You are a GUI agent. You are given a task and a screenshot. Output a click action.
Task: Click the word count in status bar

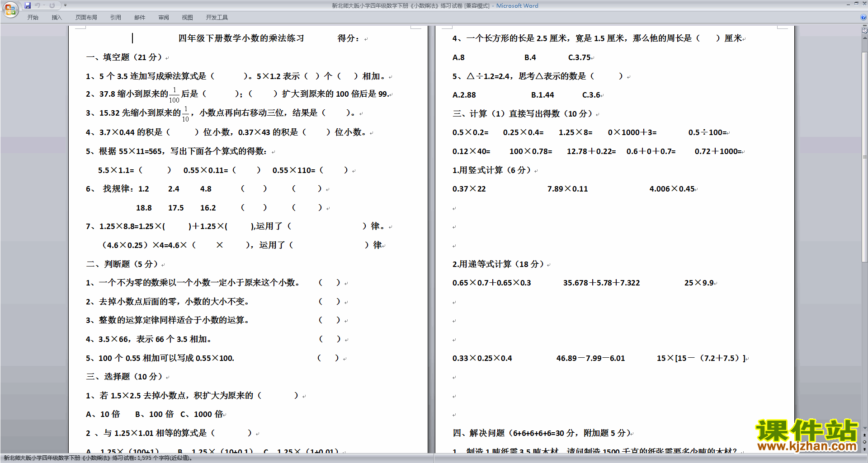165,458
